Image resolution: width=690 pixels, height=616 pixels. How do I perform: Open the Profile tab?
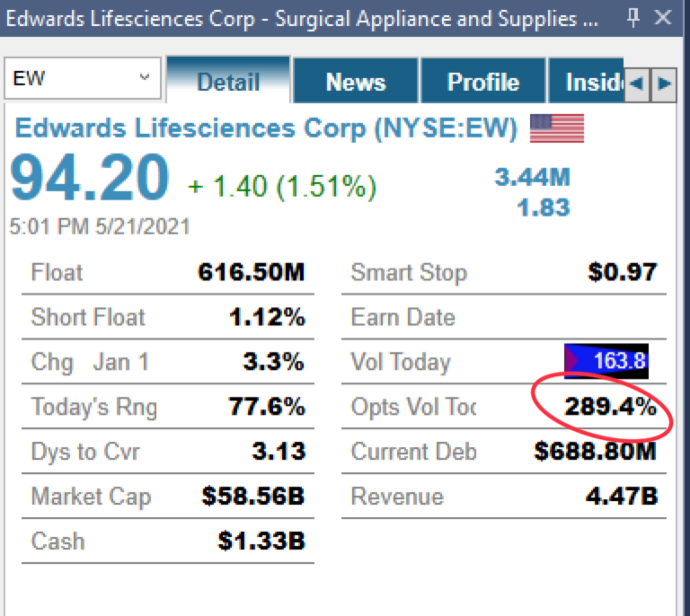point(483,81)
